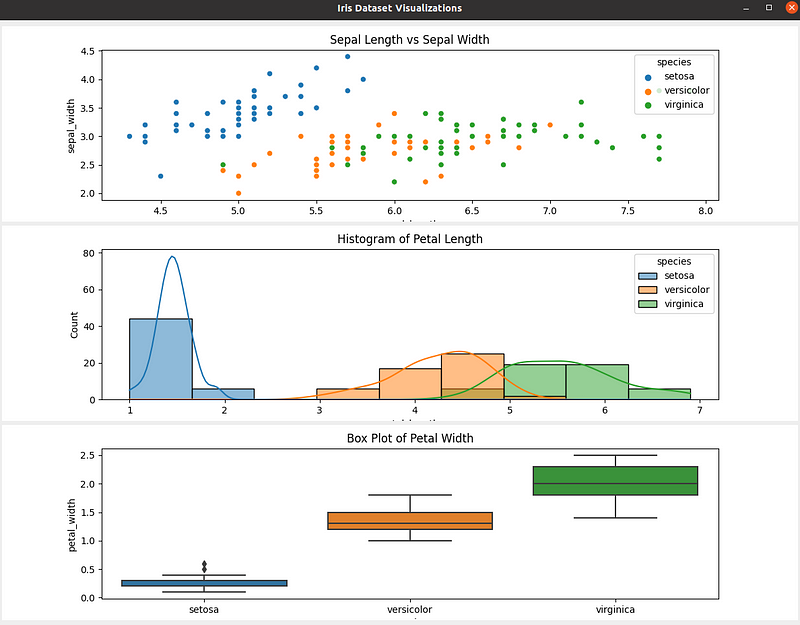Click the 'Sepal Length vs Sepal Width' title
Image resolution: width=800 pixels, height=625 pixels.
(x=410, y=40)
